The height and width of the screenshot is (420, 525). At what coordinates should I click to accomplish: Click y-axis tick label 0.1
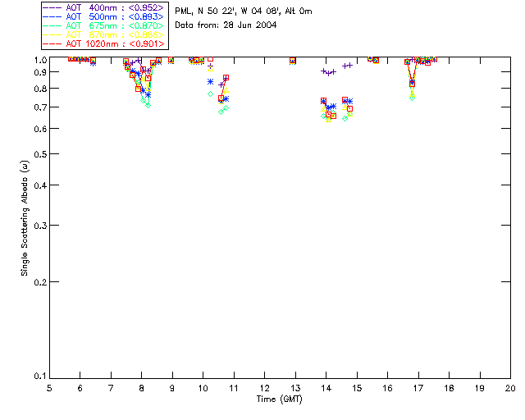[x=40, y=377]
